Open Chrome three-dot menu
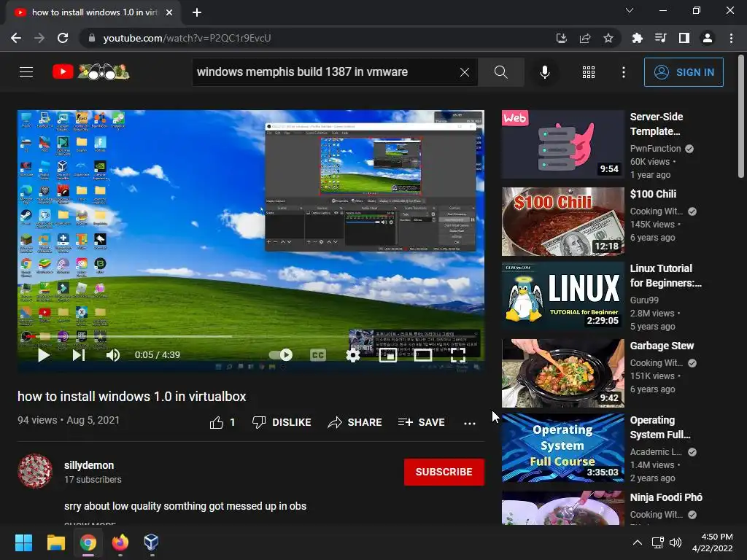747x560 pixels. 731,38
